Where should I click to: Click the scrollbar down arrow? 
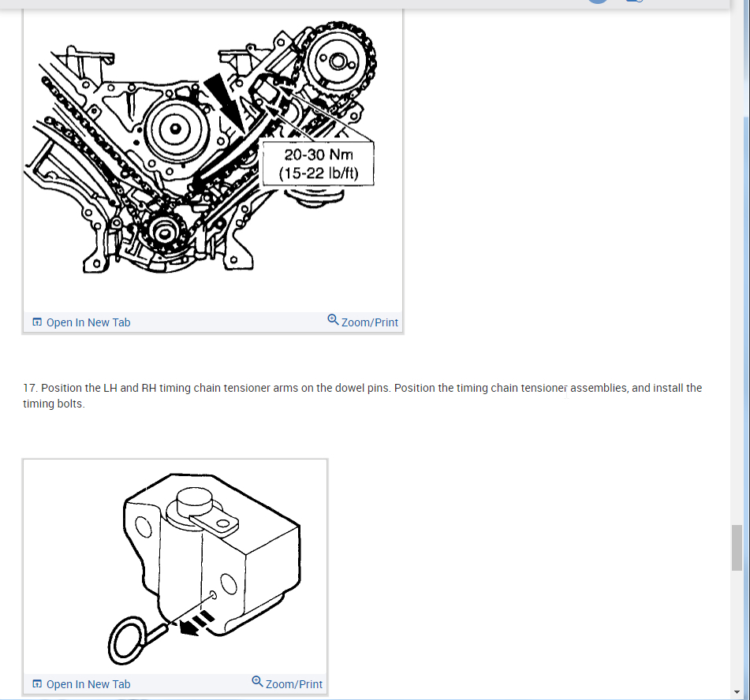(737, 692)
